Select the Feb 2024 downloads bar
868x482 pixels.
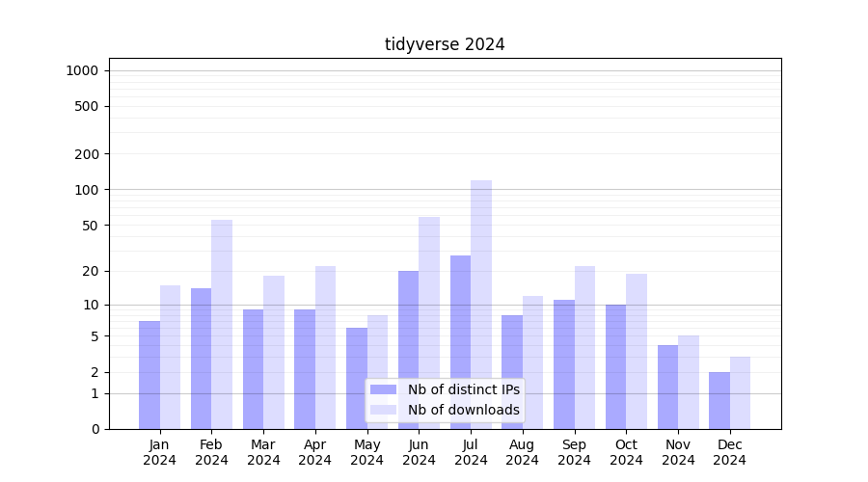[222, 324]
